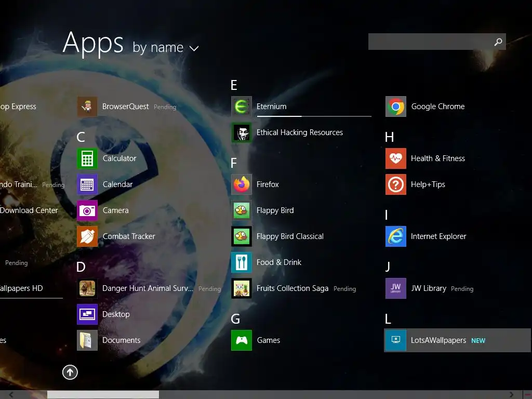Click Pending beside Danger Hunt
The image size is (532, 399).
pyautogui.click(x=209, y=289)
